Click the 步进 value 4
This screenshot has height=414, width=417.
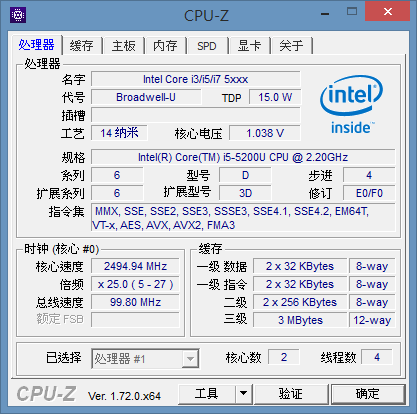tap(369, 175)
